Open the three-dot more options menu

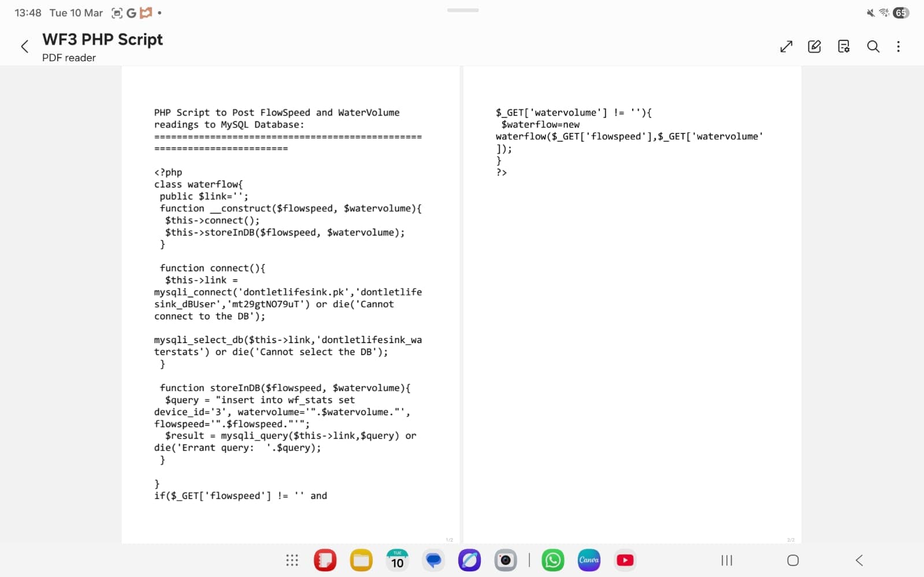coord(898,47)
